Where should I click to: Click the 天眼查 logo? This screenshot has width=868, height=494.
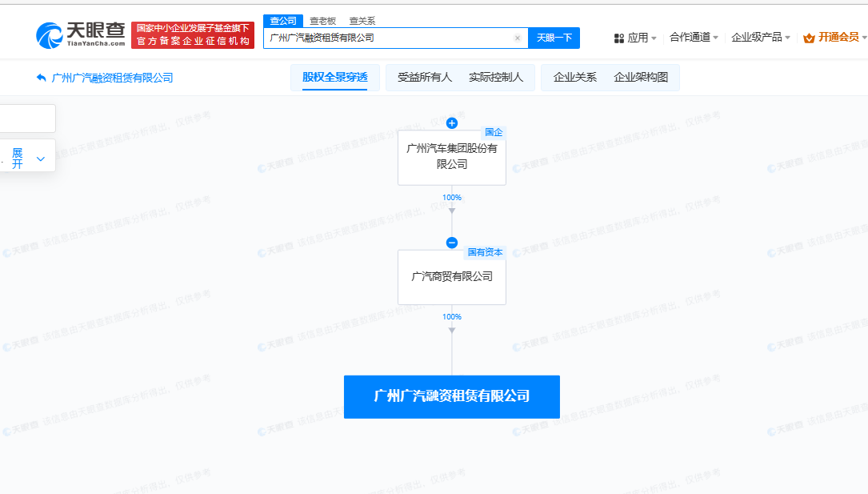pos(80,34)
